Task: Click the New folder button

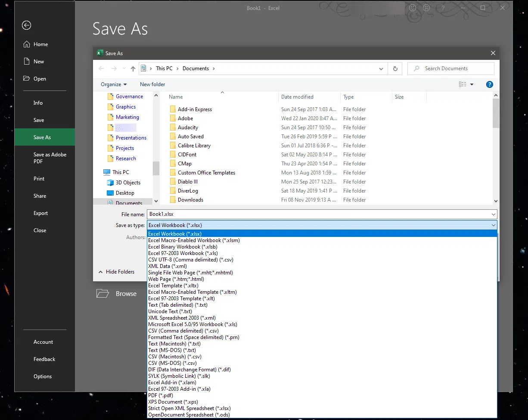Action: [x=152, y=84]
